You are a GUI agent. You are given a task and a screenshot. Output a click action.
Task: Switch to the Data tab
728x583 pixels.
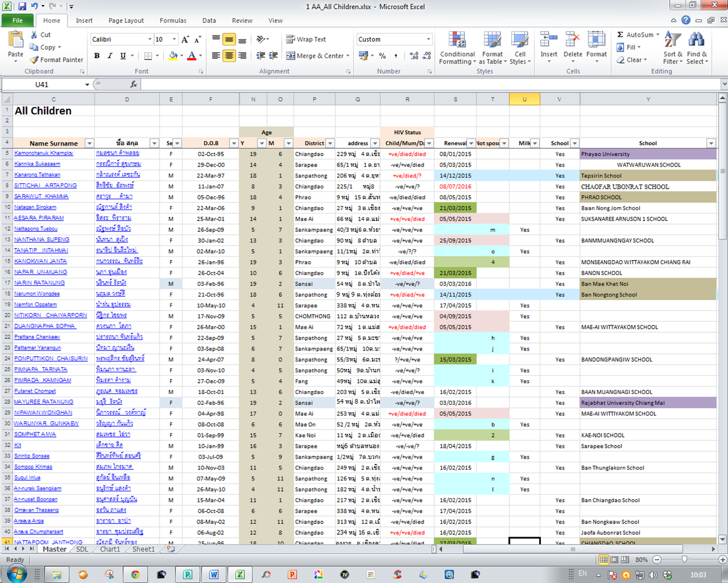209,21
